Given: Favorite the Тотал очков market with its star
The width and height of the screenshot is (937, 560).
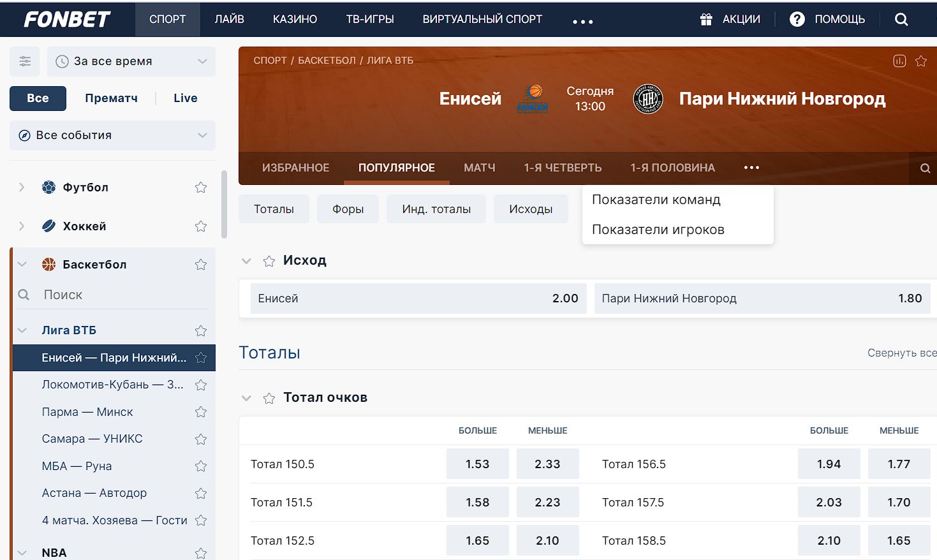Looking at the screenshot, I should click(269, 398).
